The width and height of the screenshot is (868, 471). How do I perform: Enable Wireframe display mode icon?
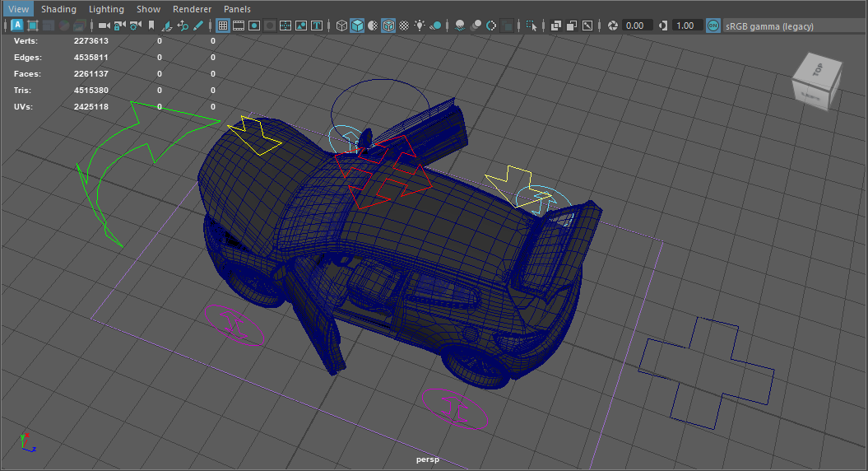click(342, 26)
